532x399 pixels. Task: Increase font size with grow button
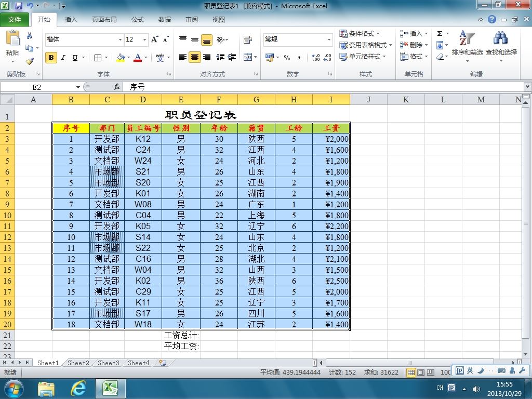point(155,39)
